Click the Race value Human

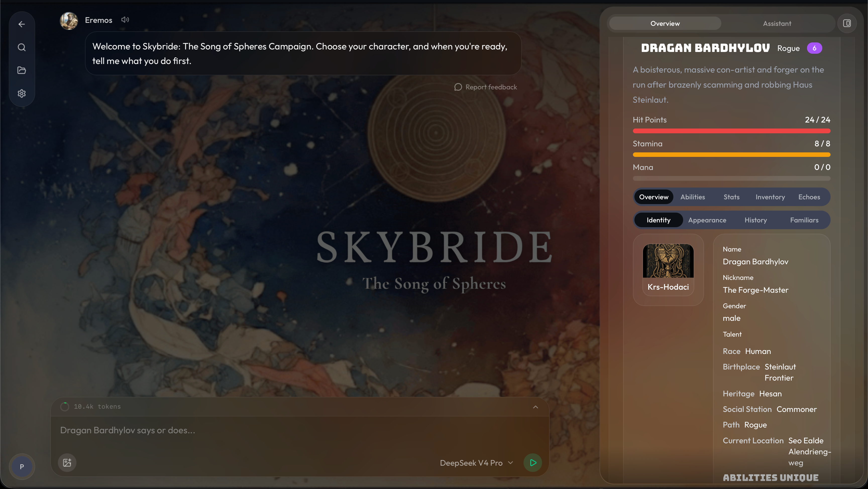point(758,351)
